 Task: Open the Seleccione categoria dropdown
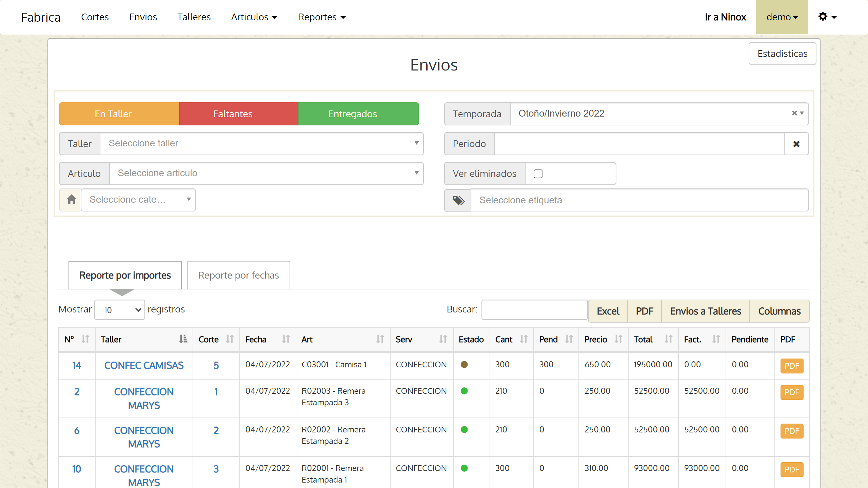pyautogui.click(x=138, y=200)
